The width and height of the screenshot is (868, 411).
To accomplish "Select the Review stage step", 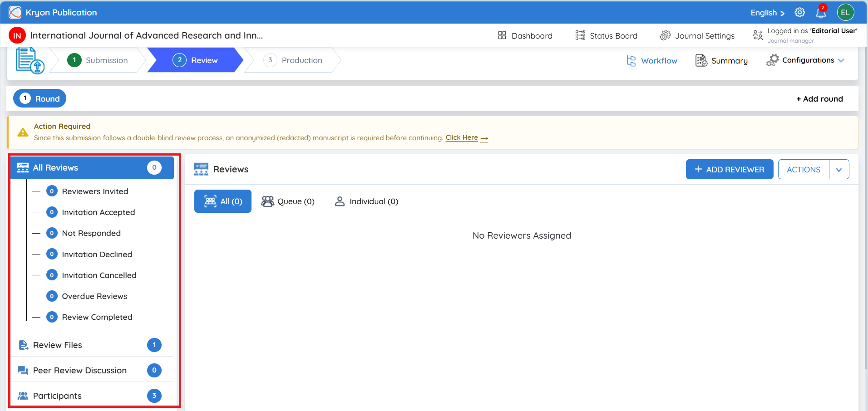I will coord(195,60).
